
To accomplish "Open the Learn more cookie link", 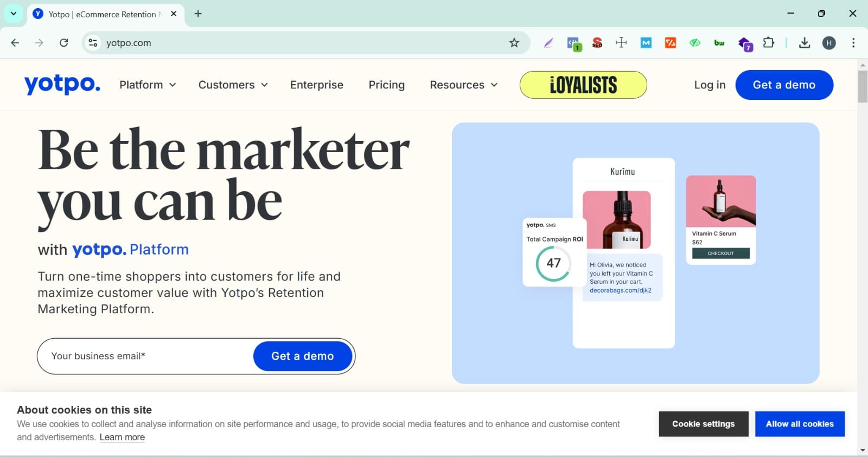I will 122,437.
